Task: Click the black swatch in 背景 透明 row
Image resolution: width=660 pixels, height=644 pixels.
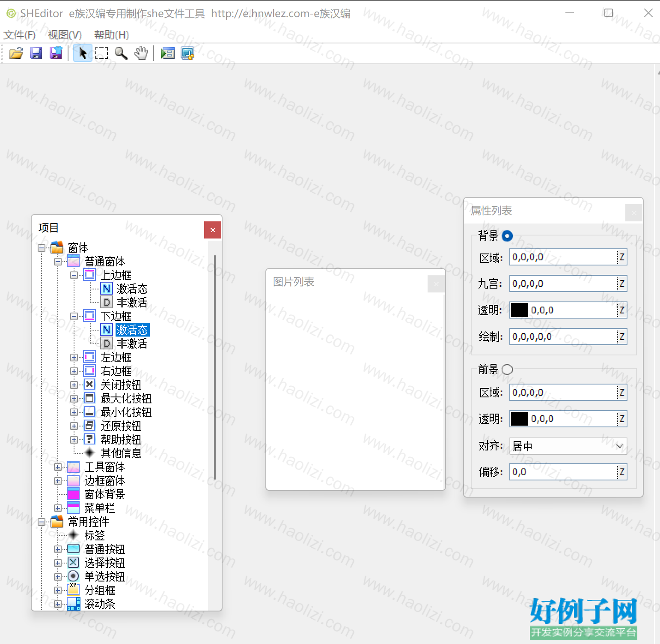Action: pos(520,310)
